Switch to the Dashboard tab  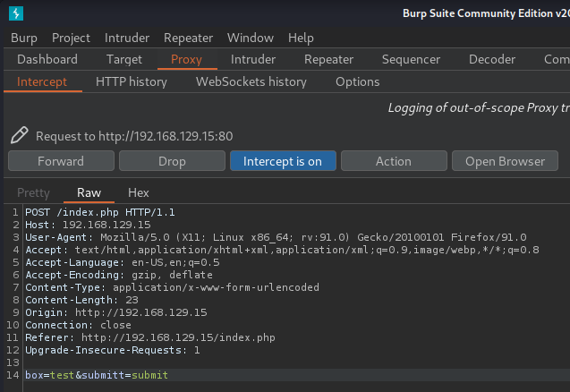point(47,59)
